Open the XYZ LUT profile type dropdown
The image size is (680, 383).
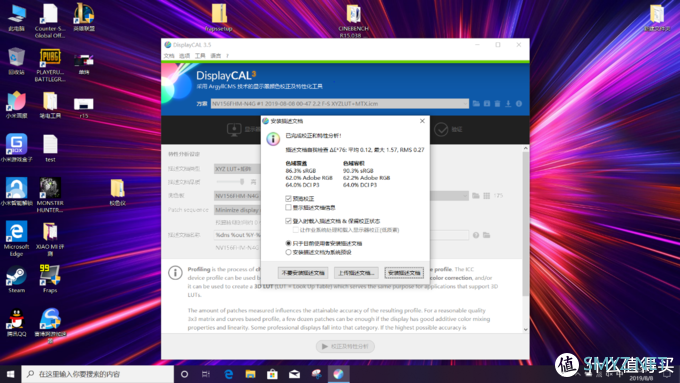point(237,169)
